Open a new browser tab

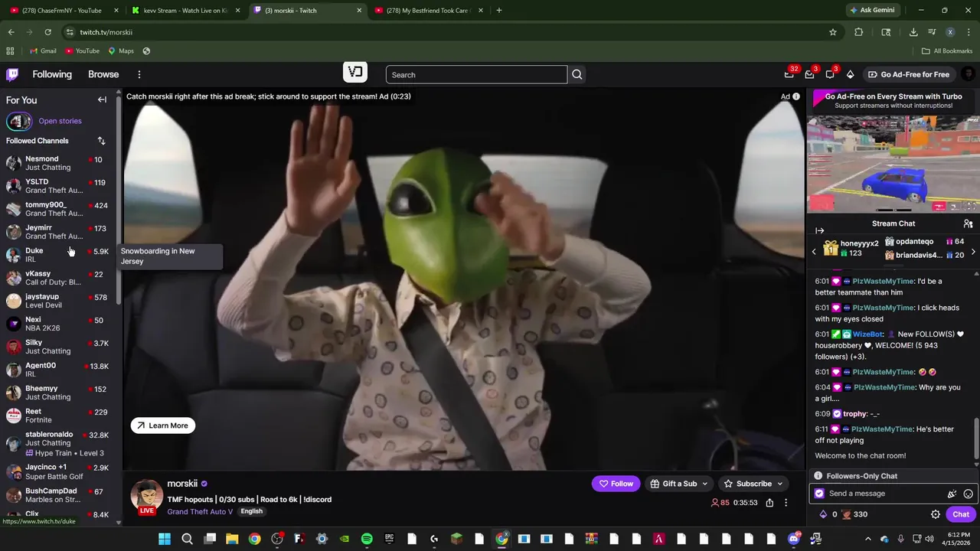499,10
